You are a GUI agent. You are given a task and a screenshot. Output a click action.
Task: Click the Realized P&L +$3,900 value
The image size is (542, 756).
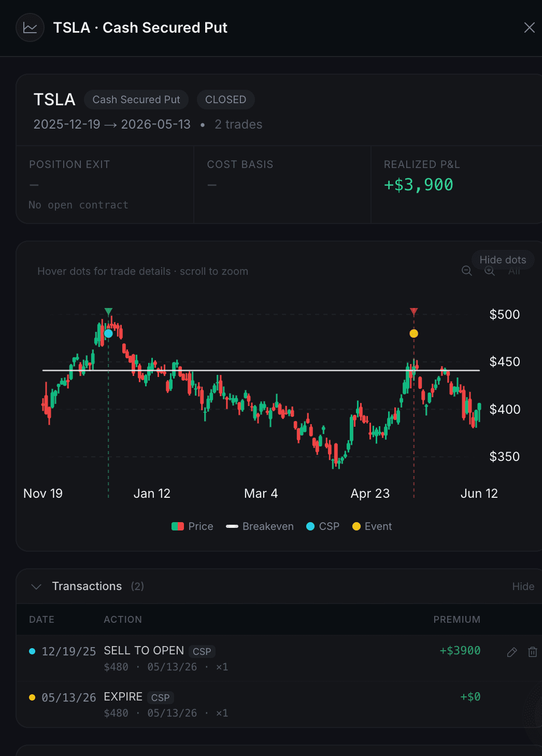(x=419, y=185)
